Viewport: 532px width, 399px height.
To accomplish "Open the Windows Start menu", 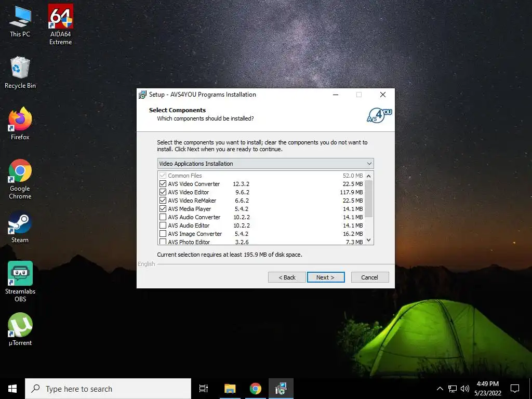I will click(12, 389).
